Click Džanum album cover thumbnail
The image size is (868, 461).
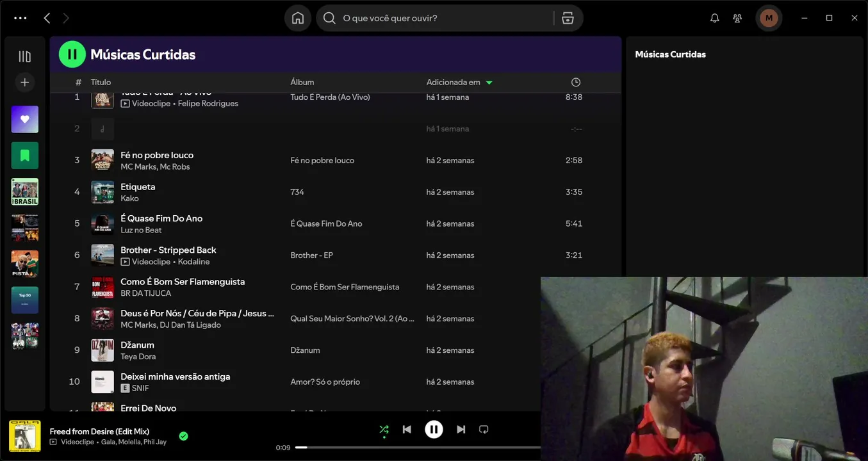[102, 350]
